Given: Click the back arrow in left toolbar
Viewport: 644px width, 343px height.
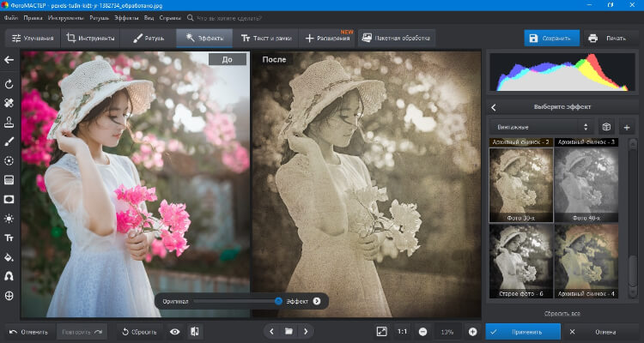Looking at the screenshot, I should [x=9, y=60].
